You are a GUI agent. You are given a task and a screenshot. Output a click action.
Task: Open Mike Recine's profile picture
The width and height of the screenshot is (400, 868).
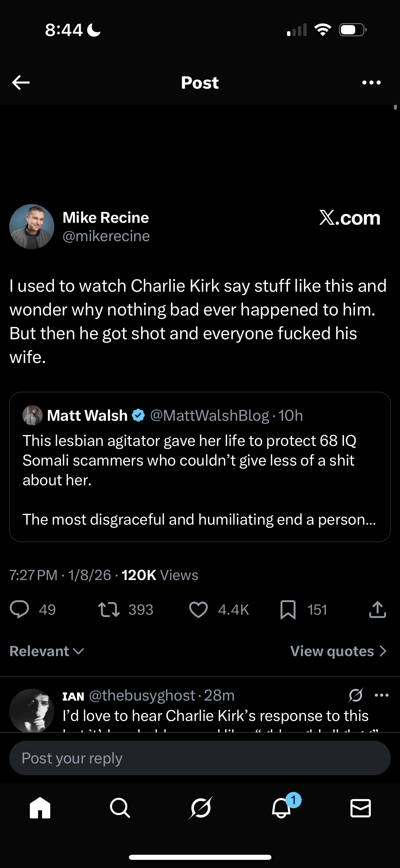tap(32, 227)
